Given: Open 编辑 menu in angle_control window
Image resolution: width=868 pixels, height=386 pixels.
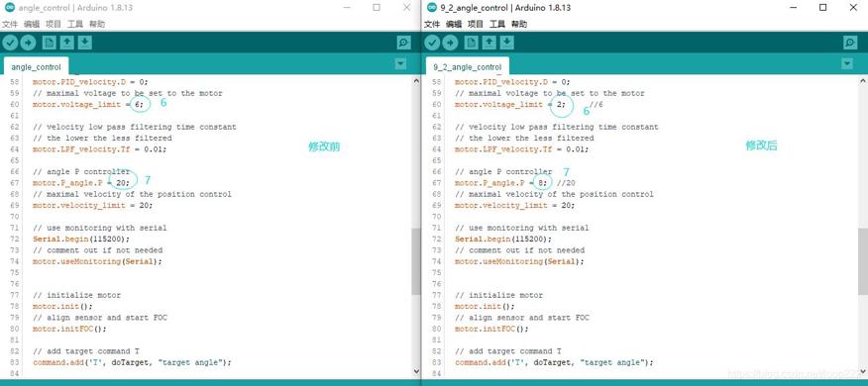Looking at the screenshot, I should pos(32,25).
